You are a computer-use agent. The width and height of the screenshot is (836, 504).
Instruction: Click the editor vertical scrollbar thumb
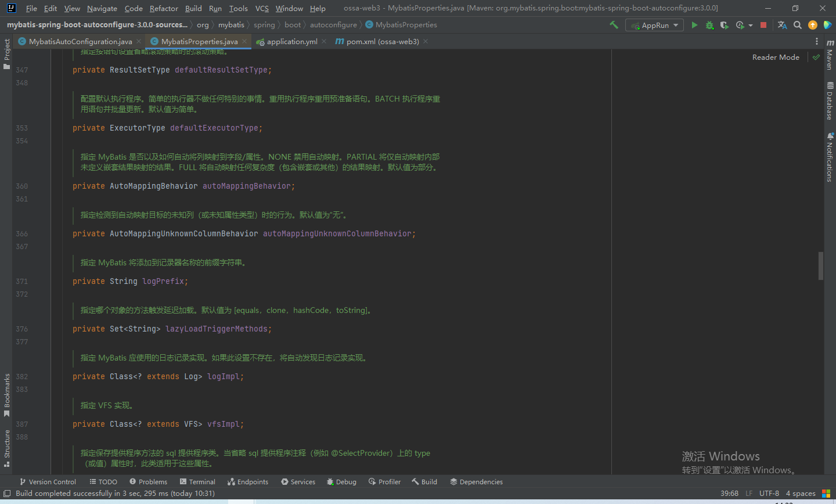pyautogui.click(x=820, y=266)
